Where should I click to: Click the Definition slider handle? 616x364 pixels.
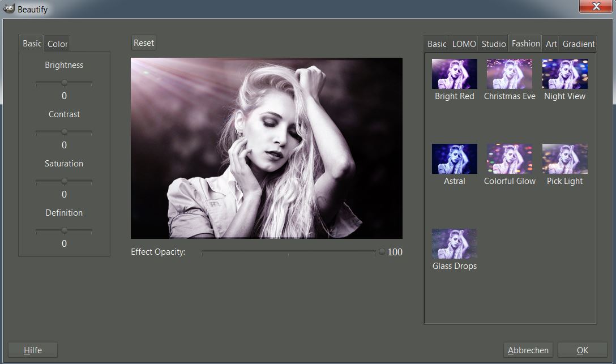pyautogui.click(x=64, y=230)
